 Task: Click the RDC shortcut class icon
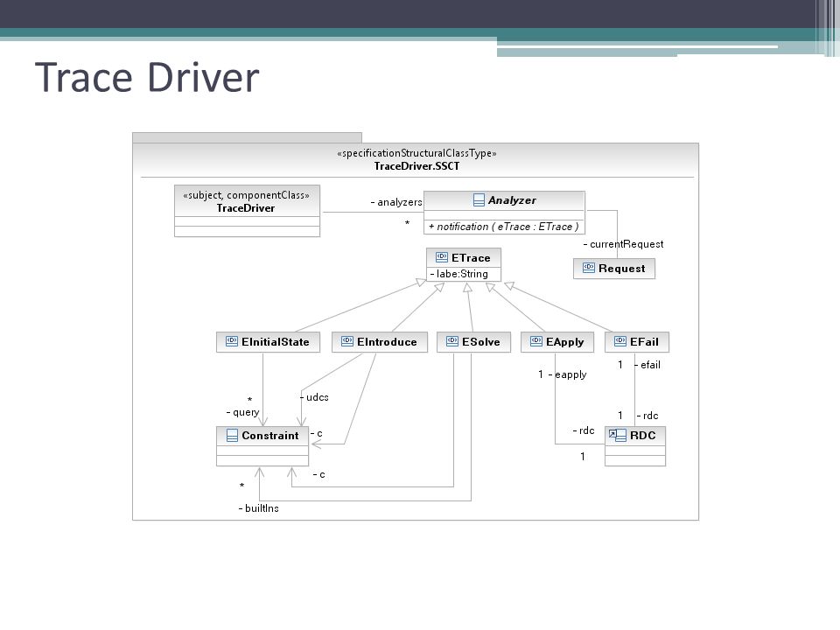click(618, 436)
